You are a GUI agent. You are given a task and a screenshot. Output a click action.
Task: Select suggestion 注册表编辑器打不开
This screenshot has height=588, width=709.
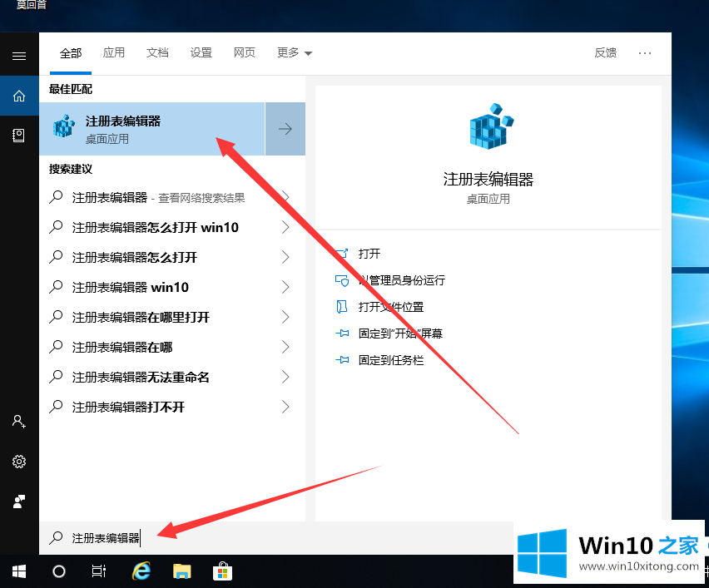(128, 408)
